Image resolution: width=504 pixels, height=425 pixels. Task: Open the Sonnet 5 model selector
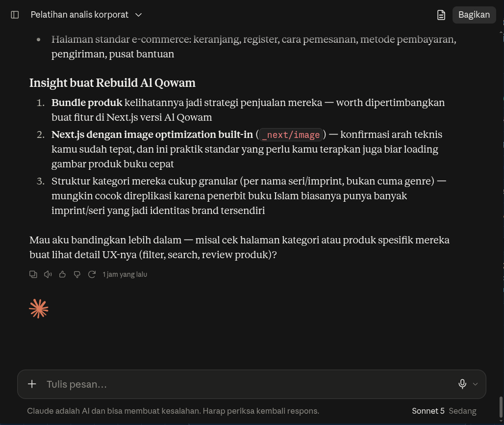[x=428, y=411]
